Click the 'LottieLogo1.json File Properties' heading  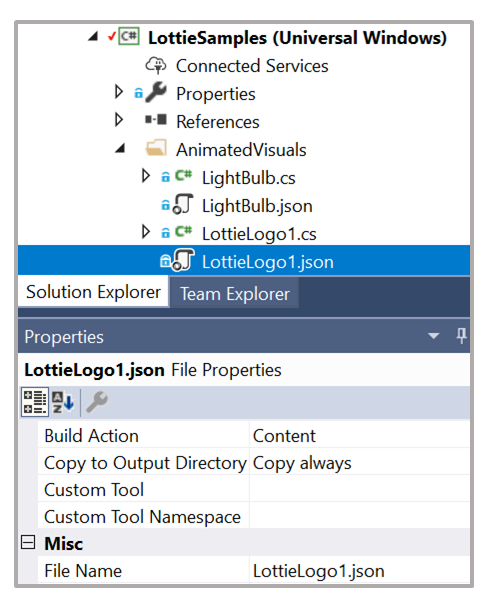[x=153, y=370]
